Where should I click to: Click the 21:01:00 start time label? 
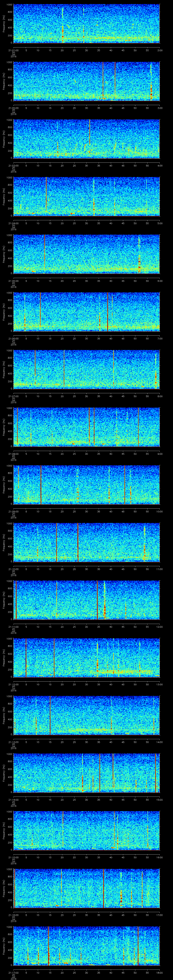coord(13,50)
